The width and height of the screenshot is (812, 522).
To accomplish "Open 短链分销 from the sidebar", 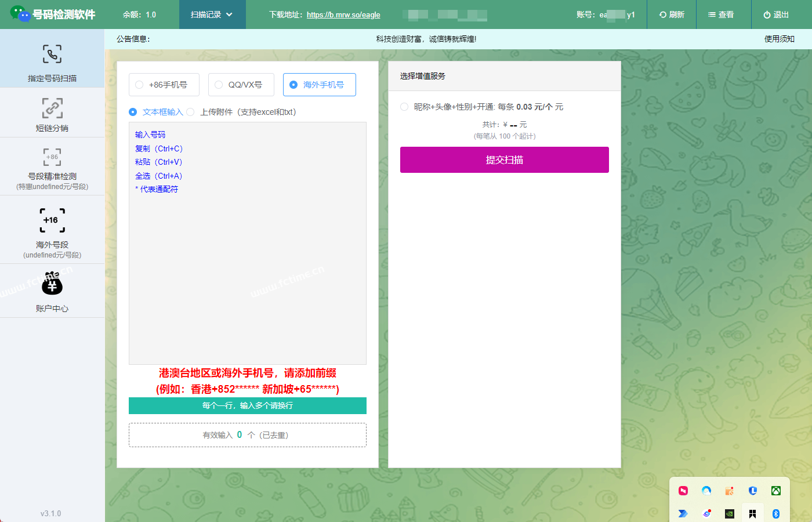I will click(x=52, y=113).
